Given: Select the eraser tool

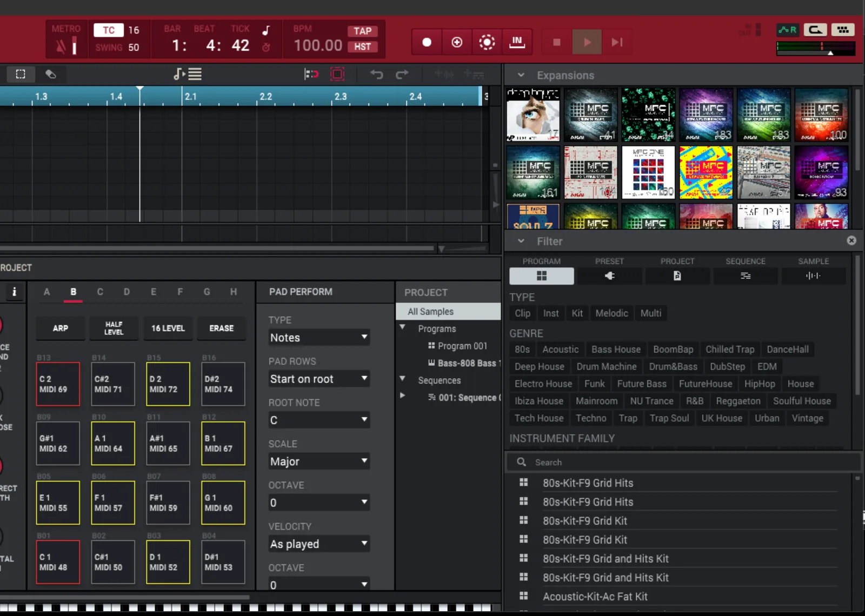Looking at the screenshot, I should (x=50, y=74).
